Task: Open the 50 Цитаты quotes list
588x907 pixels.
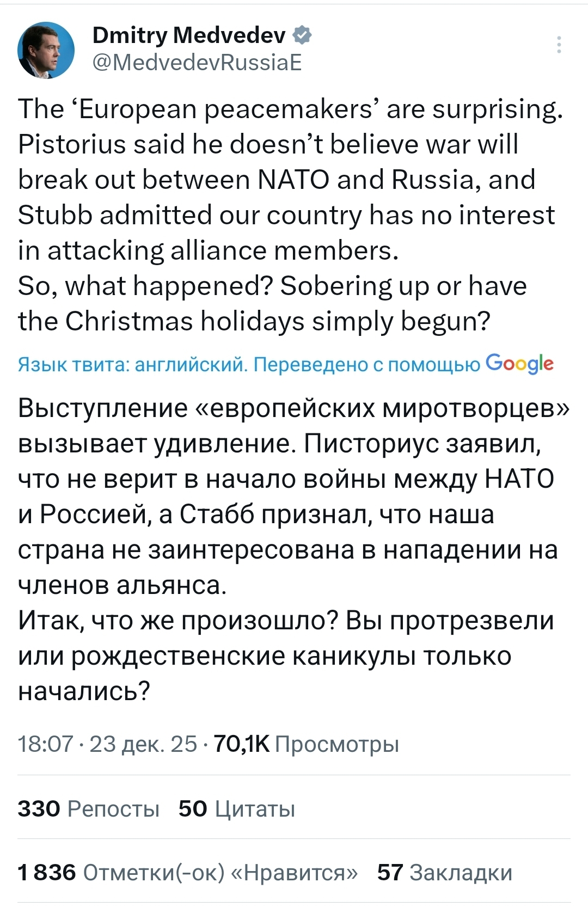Action: click(237, 809)
